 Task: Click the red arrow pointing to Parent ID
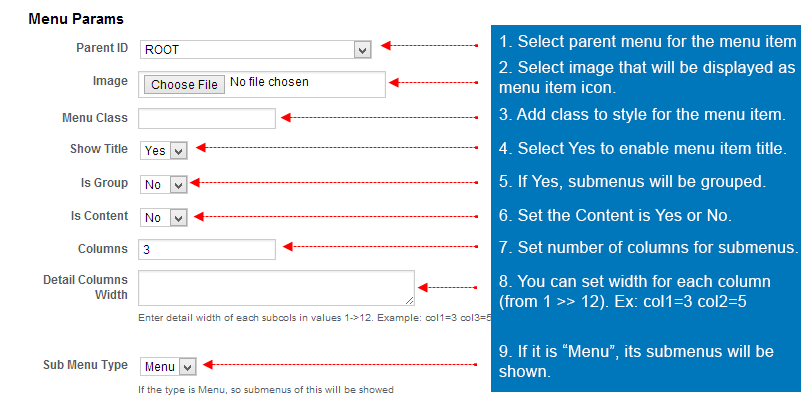pyautogui.click(x=430, y=45)
